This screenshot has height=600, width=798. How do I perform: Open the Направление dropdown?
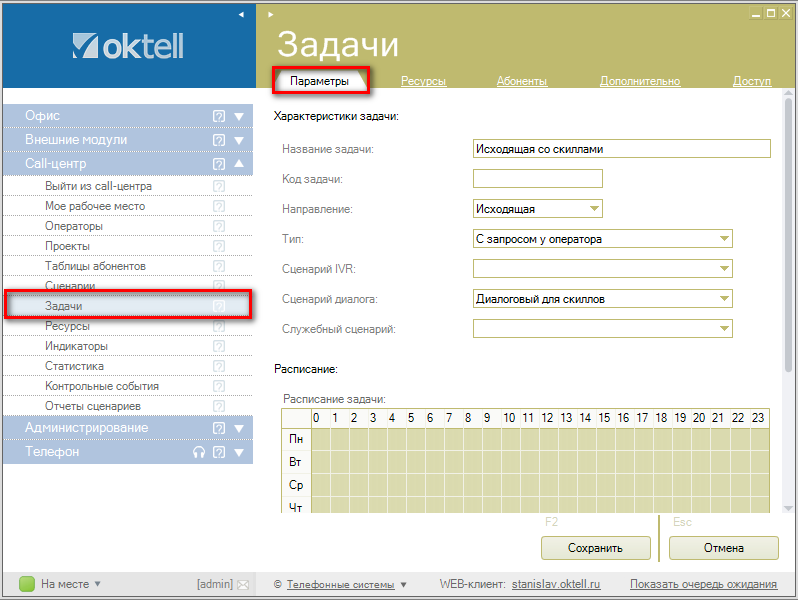point(595,209)
